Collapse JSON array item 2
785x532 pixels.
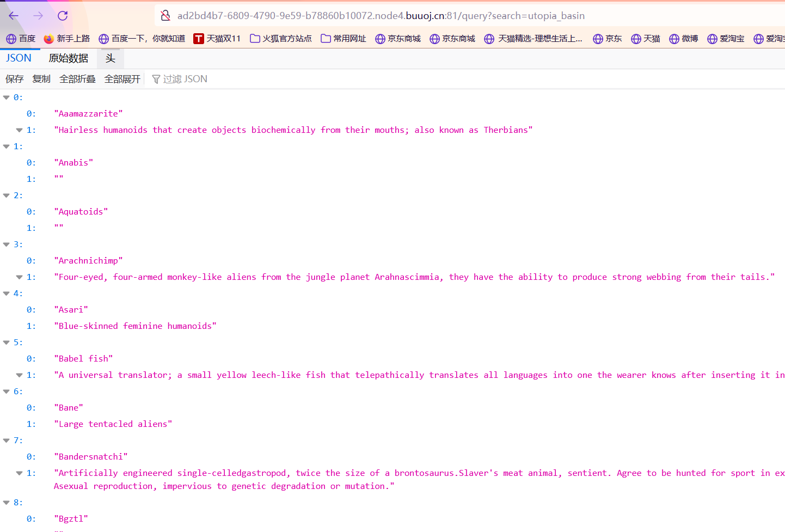pyautogui.click(x=7, y=195)
